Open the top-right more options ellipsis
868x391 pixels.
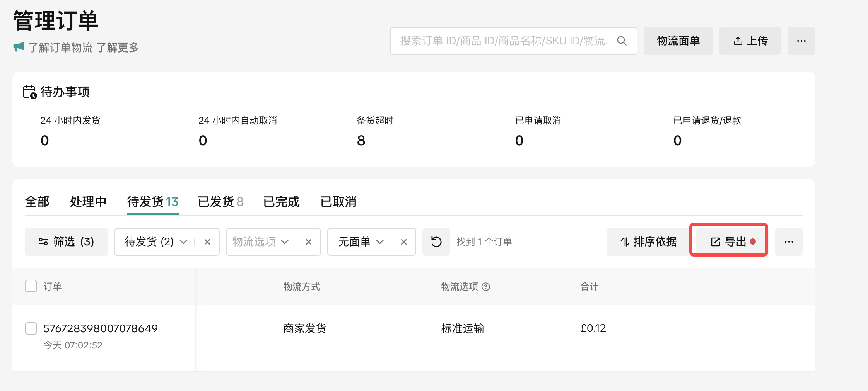coord(801,41)
